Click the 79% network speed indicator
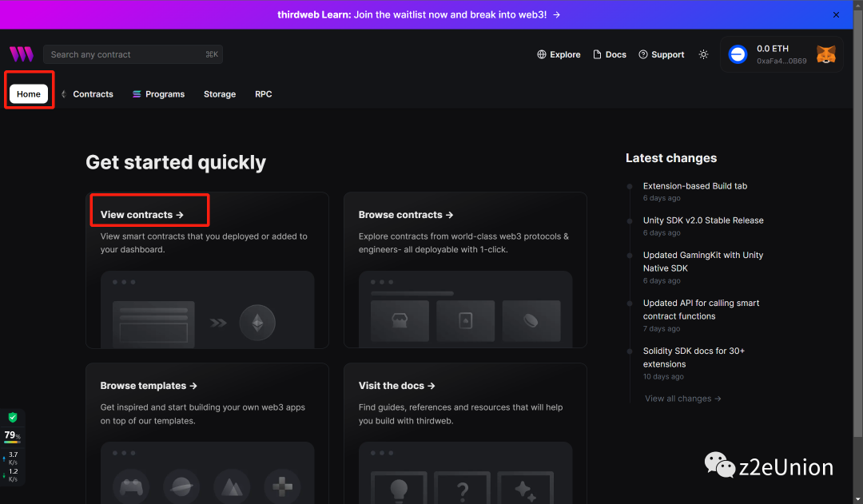The width and height of the screenshot is (863, 504). pyautogui.click(x=11, y=435)
